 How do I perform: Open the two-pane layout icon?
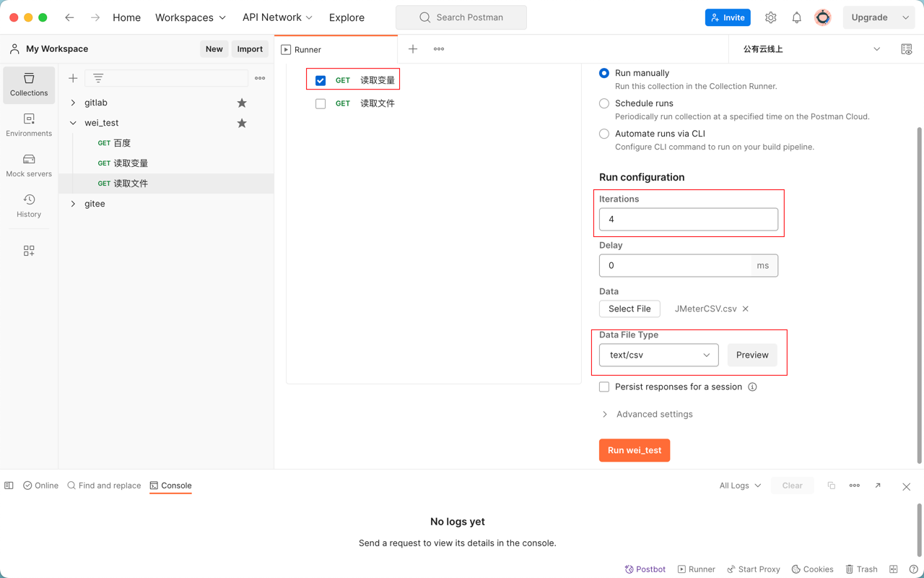894,569
